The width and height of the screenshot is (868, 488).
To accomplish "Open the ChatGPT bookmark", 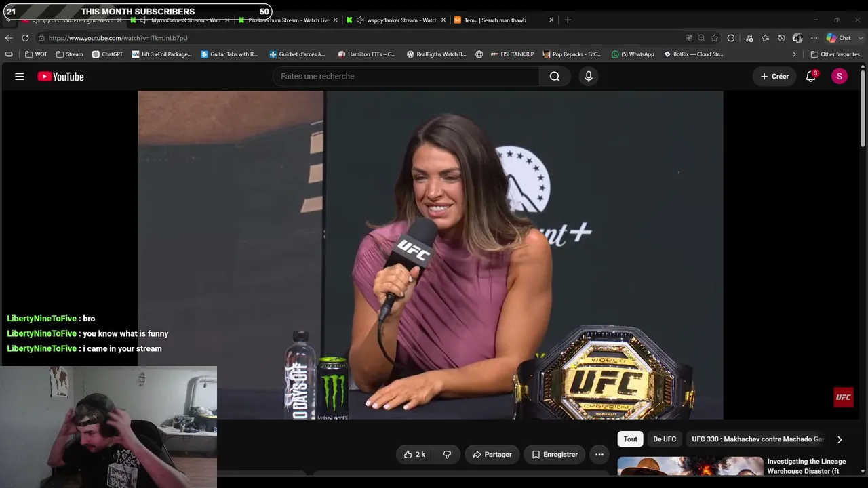I will point(107,54).
